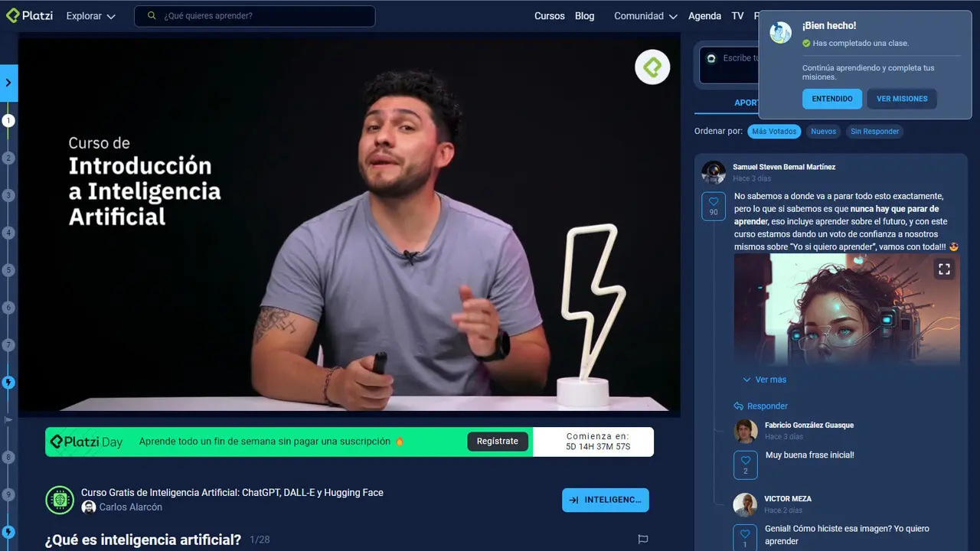The height and width of the screenshot is (551, 980).
Task: Expand the class list sidebar chevron
Action: pyautogui.click(x=8, y=83)
